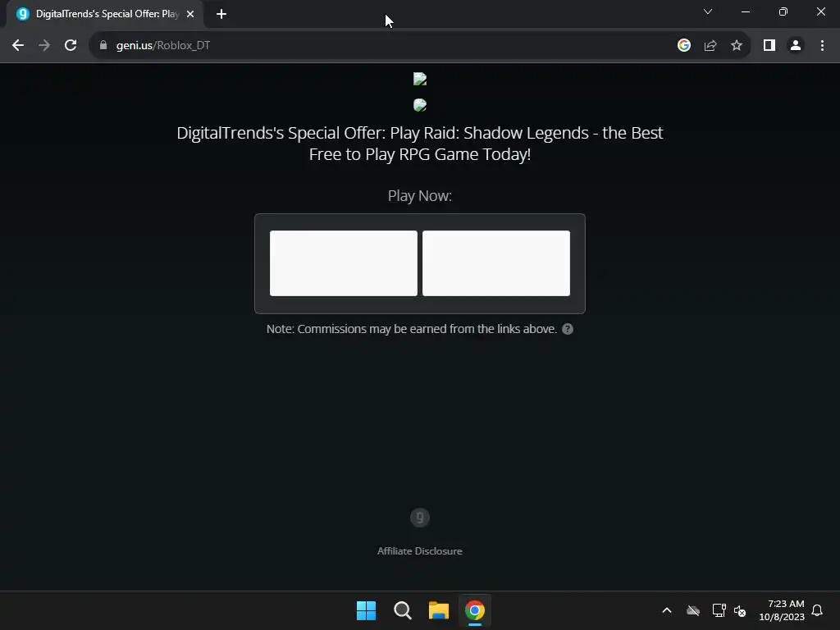Image resolution: width=840 pixels, height=630 pixels.
Task: Open the Chrome profile menu
Action: [796, 46]
